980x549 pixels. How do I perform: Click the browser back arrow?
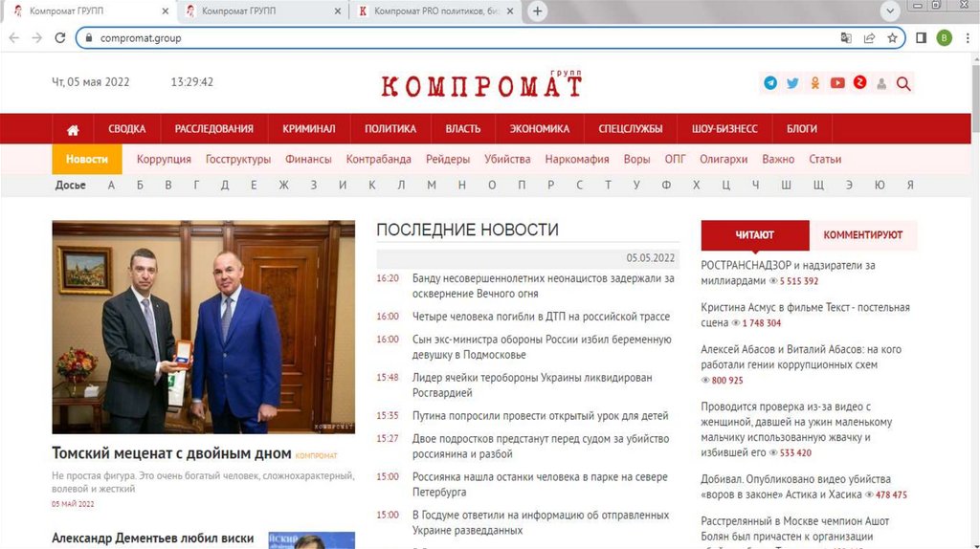[x=13, y=38]
